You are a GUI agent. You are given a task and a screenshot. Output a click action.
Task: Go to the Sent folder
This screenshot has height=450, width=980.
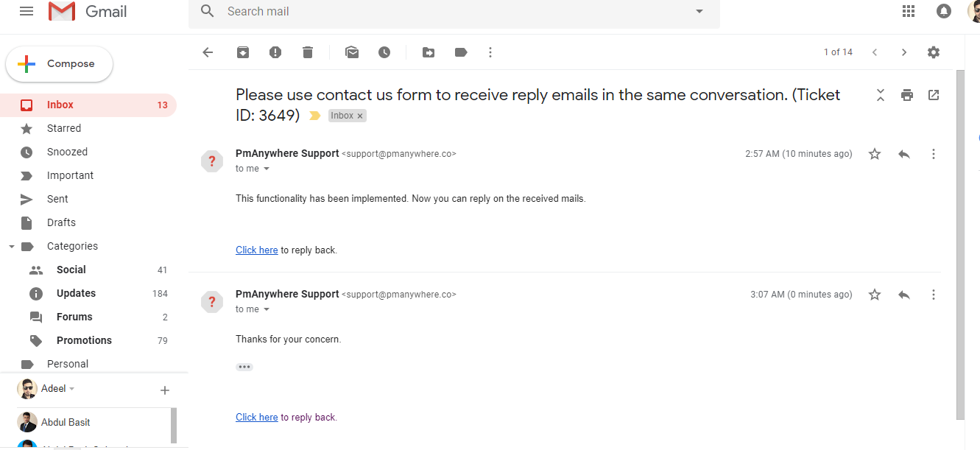click(57, 199)
